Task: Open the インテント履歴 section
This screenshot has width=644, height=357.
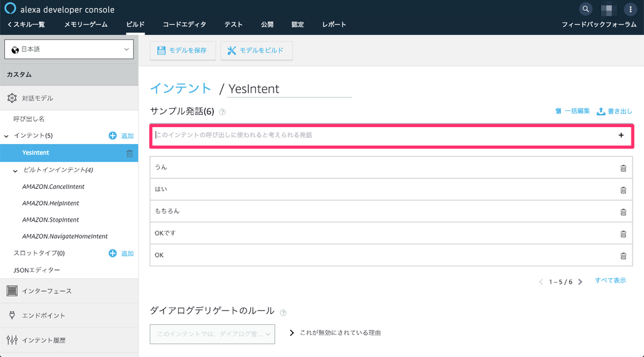Action: [x=69, y=340]
